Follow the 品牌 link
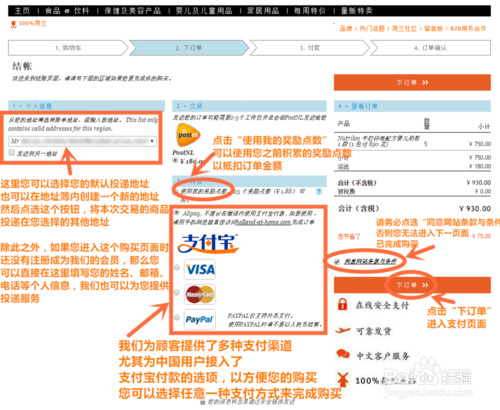Image resolution: width=500 pixels, height=410 pixels. 346,29
